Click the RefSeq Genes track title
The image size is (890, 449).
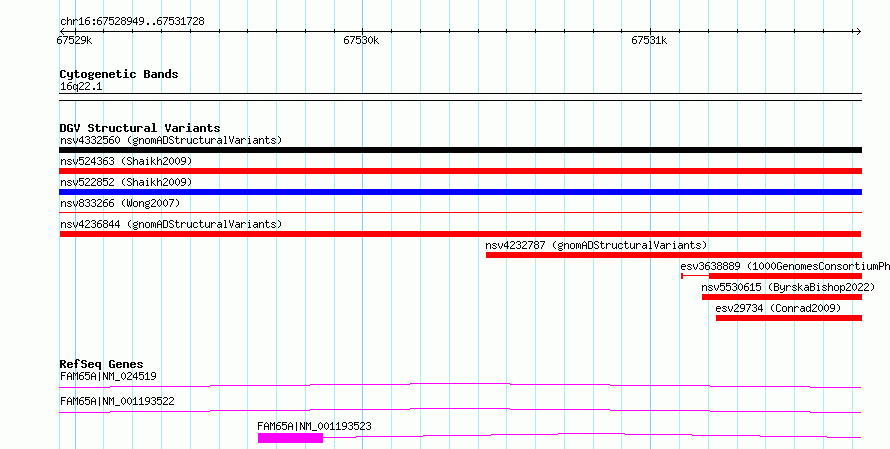tap(101, 364)
